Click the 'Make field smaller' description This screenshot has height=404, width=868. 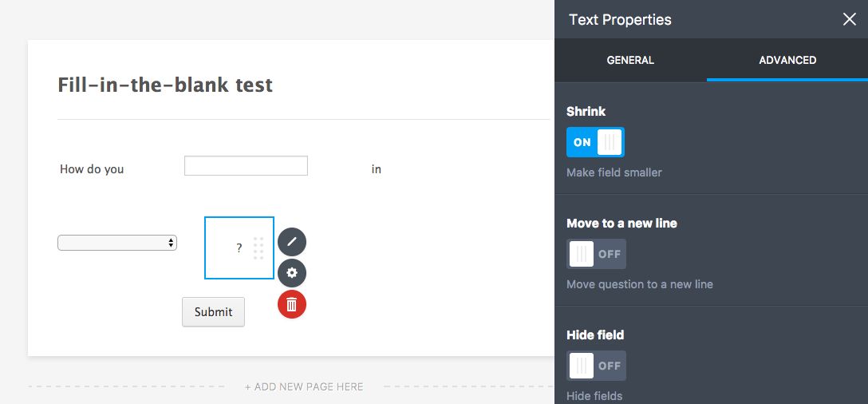tap(614, 172)
